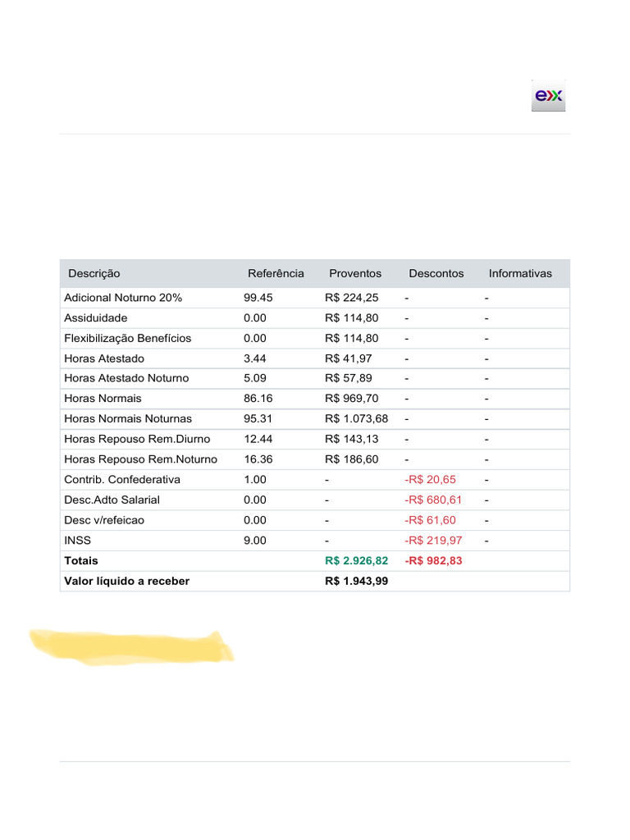Select the -R$ 680,61 discount value
This screenshot has width=630, height=840.
[x=433, y=500]
